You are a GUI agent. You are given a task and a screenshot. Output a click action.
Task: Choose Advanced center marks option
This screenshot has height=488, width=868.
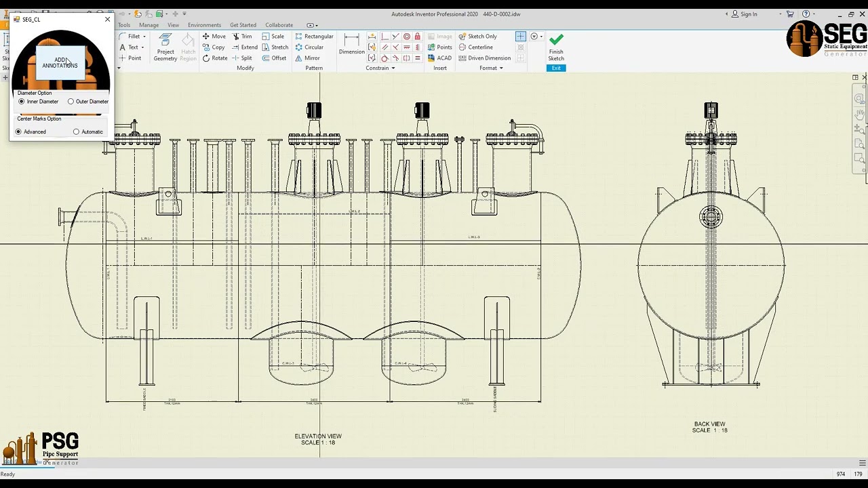point(31,131)
